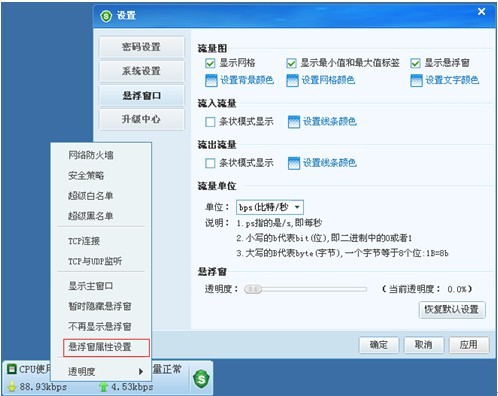The image size is (498, 396).
Task: Toggle 显示最小值和最大值标签 checkbox
Action: (x=291, y=63)
